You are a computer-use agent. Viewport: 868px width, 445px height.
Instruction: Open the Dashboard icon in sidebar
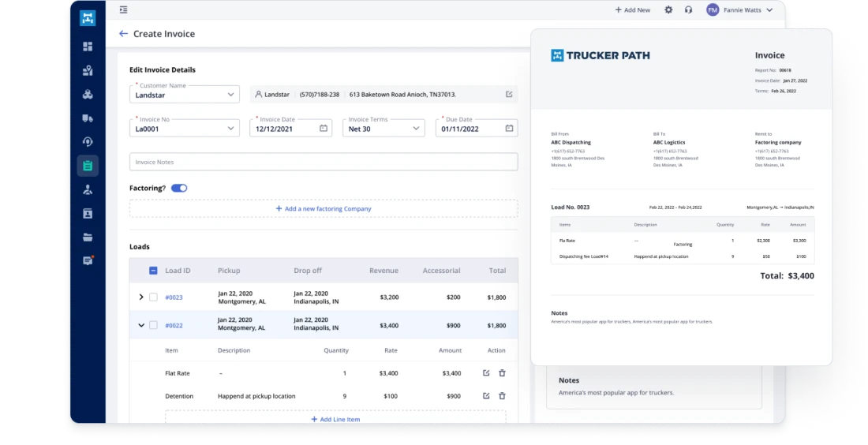[x=88, y=47]
